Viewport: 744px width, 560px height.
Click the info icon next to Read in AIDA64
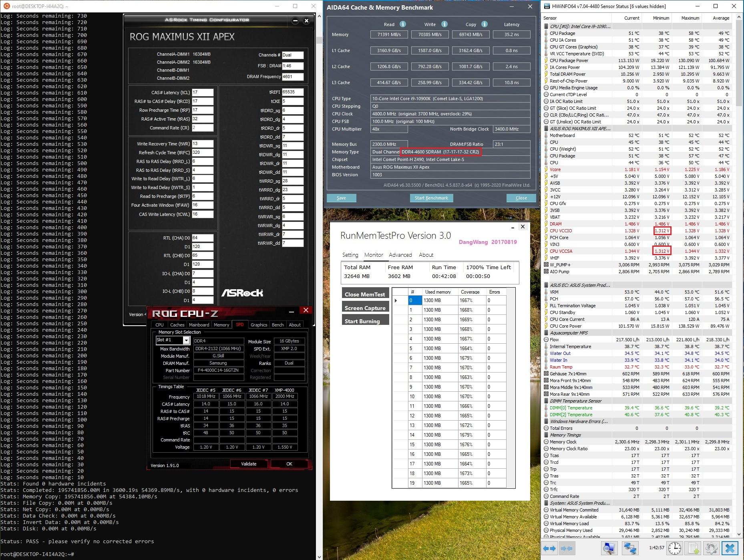pos(403,24)
